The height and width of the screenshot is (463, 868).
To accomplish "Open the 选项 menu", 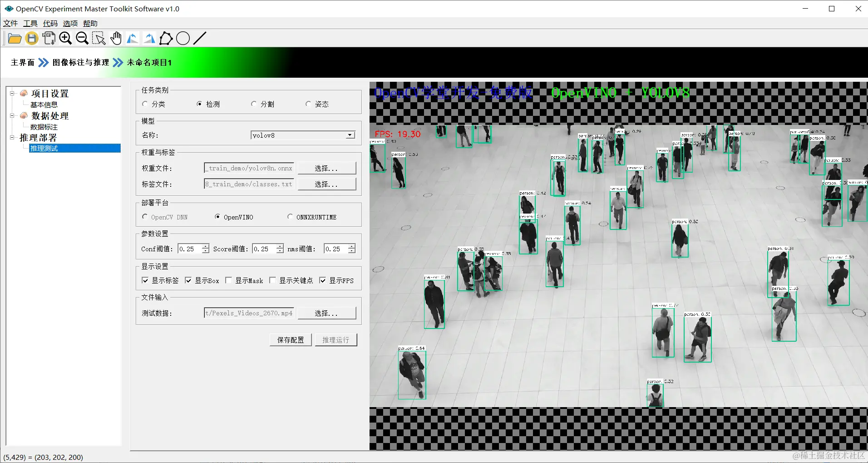I will (70, 24).
